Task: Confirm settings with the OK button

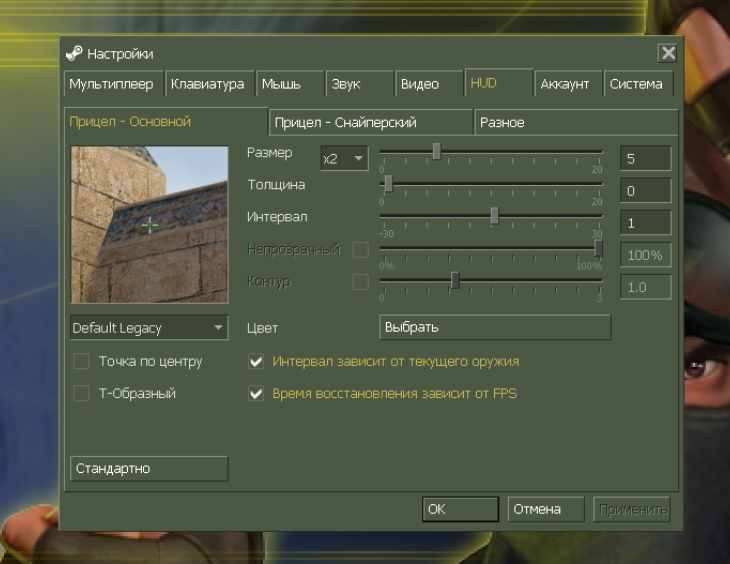Action: click(460, 509)
